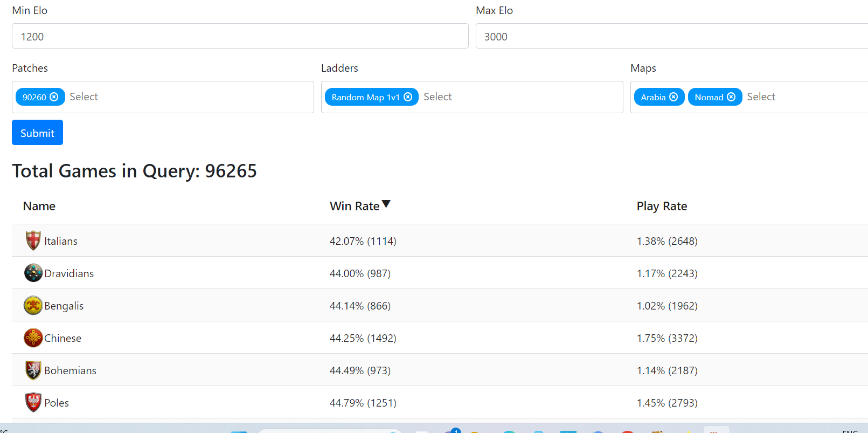Open the Ladders select dropdown

tap(517, 97)
